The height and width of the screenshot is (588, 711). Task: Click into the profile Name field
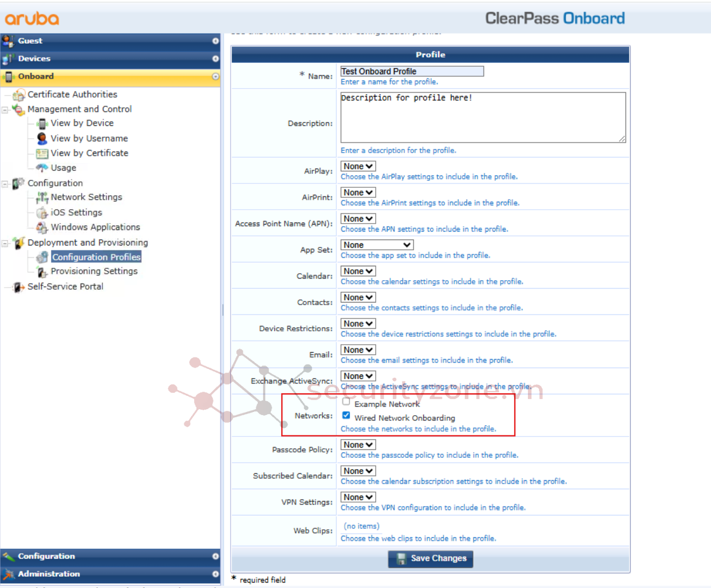412,71
